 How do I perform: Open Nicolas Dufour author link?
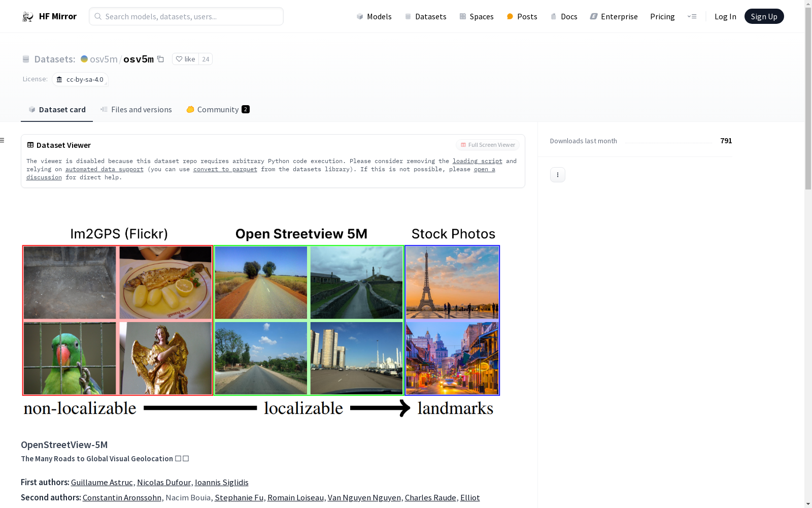[164, 482]
